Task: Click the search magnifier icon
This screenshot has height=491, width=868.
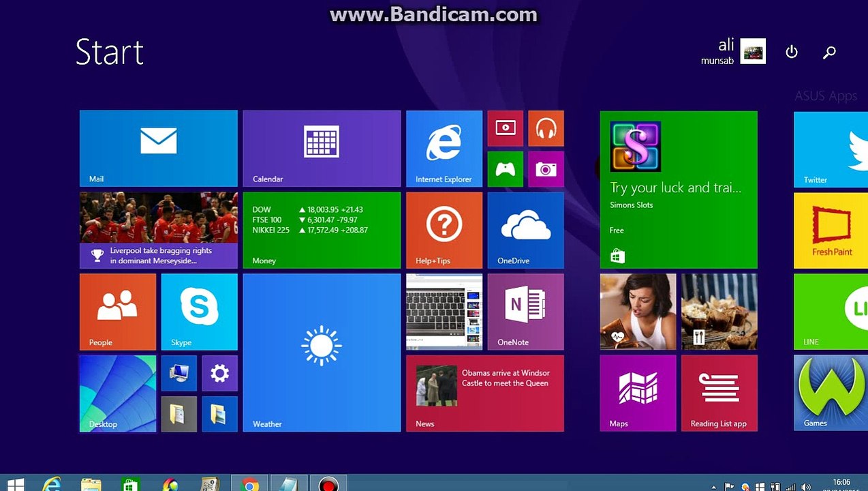Action: (x=829, y=52)
